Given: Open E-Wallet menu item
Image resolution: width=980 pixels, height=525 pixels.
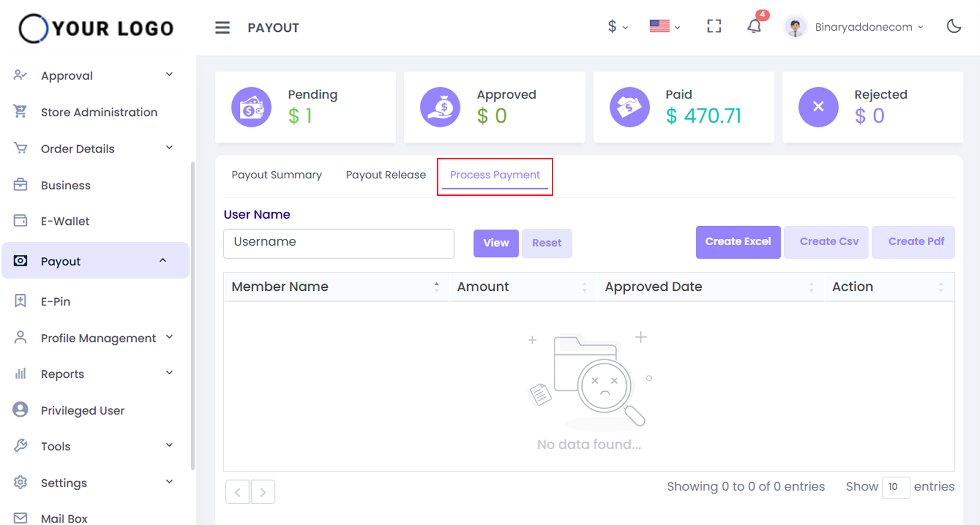Looking at the screenshot, I should point(65,221).
